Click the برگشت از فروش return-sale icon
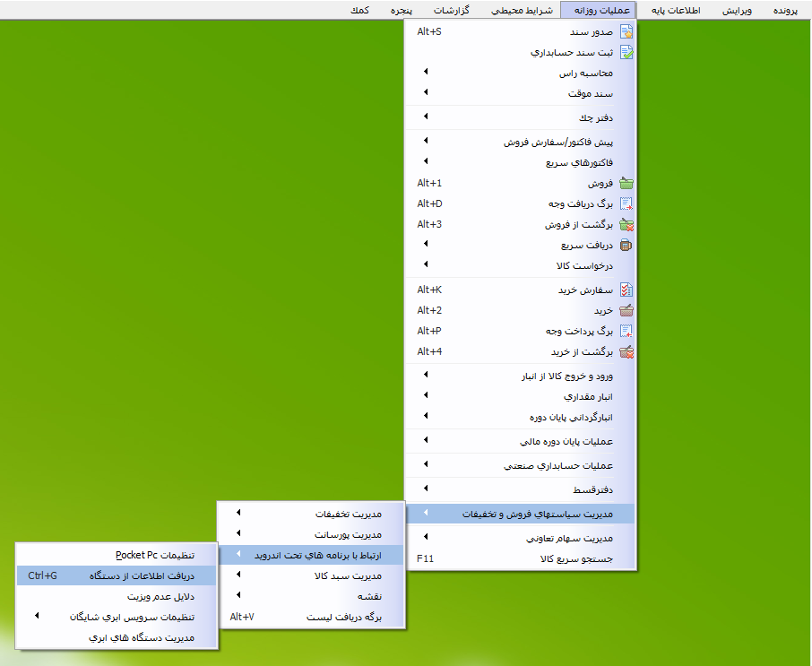The width and height of the screenshot is (812, 666). (x=626, y=225)
